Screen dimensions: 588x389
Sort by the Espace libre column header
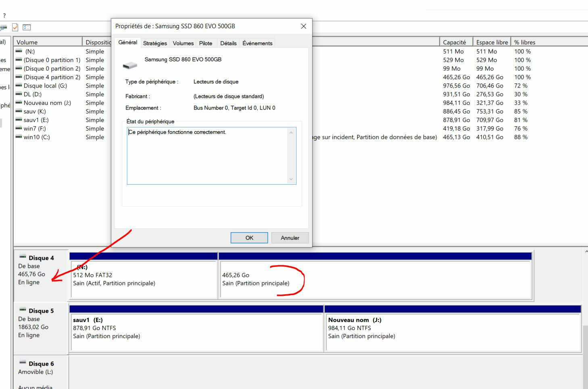(x=492, y=42)
